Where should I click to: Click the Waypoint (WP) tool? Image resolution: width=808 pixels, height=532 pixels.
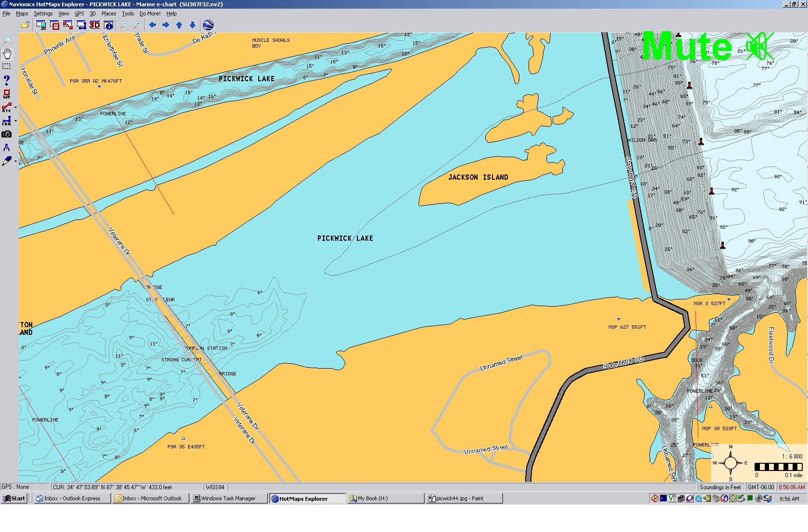[x=7, y=94]
